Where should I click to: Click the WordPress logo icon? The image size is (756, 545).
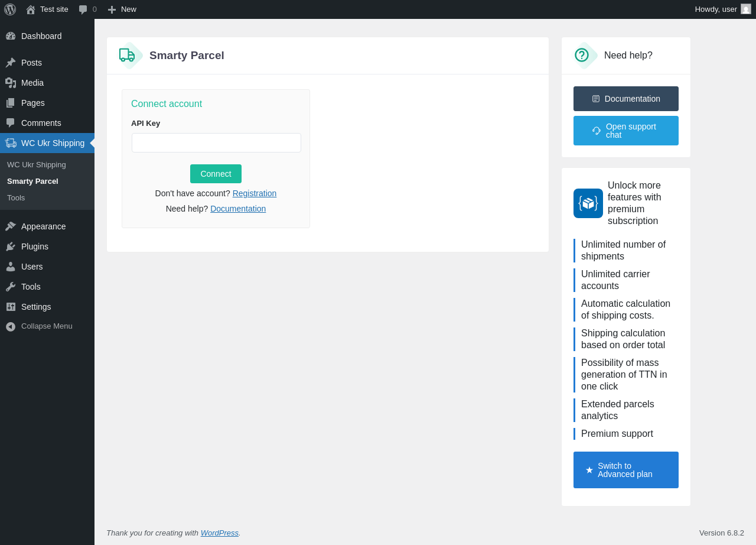(x=10, y=9)
